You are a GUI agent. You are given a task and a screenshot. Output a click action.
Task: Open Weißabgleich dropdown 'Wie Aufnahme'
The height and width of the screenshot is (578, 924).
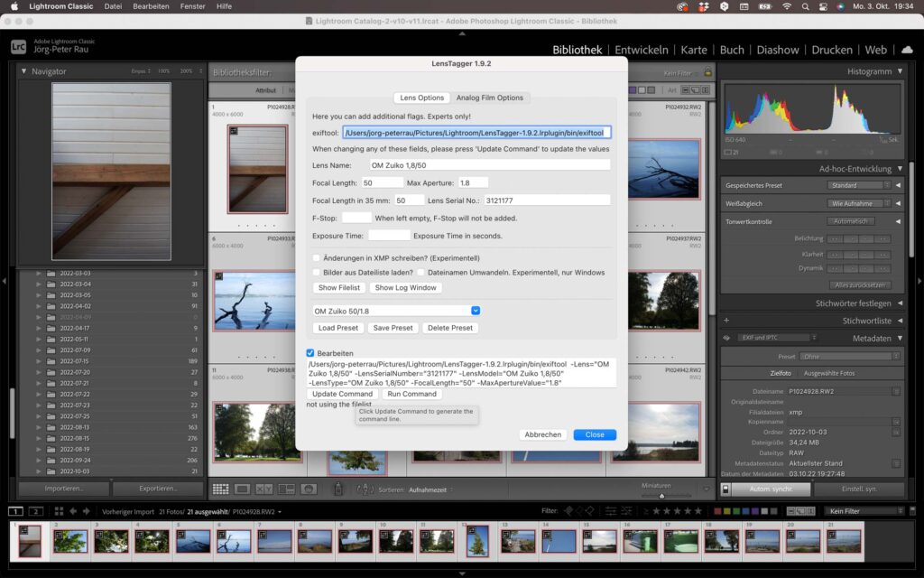(860, 203)
